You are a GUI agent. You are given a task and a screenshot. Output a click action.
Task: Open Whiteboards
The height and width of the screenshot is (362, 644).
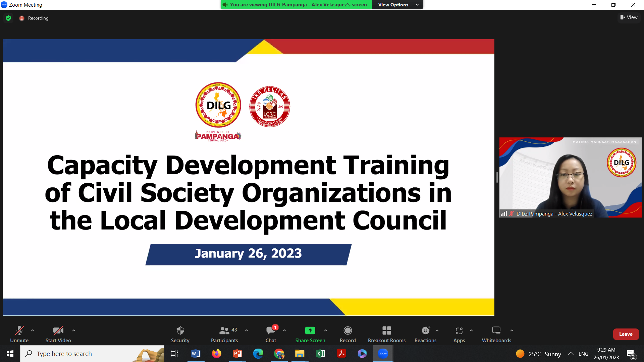[x=497, y=334]
